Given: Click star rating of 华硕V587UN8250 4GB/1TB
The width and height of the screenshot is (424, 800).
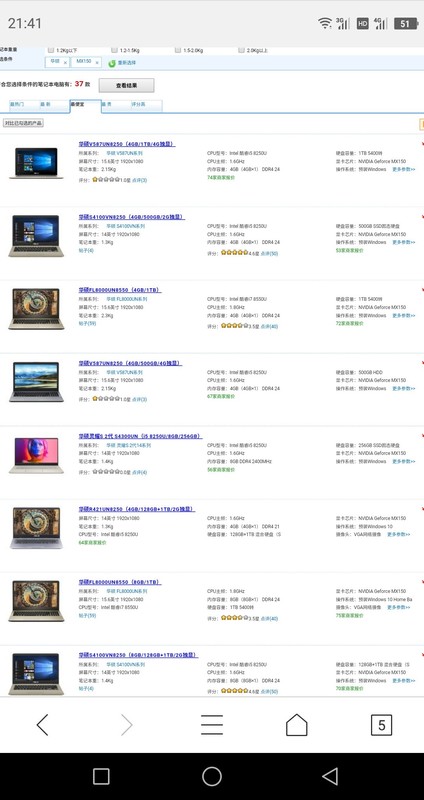Looking at the screenshot, I should pos(106,180).
